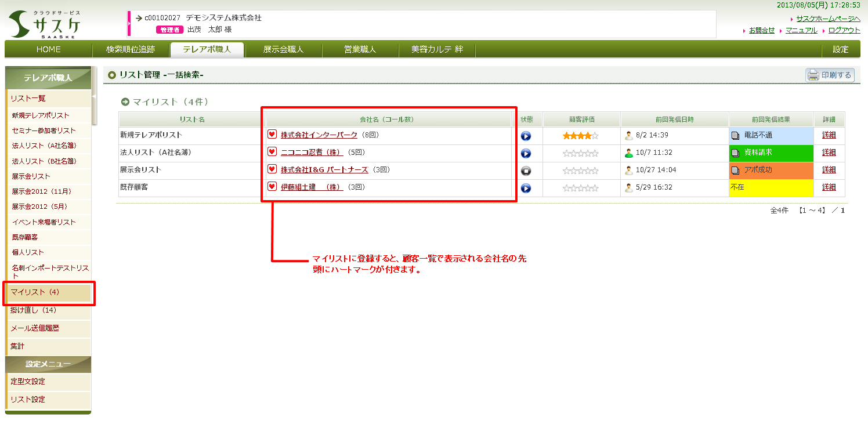868x424 pixels.
Task: Click the person icon next to 8/2 14:39
Action: point(628,136)
